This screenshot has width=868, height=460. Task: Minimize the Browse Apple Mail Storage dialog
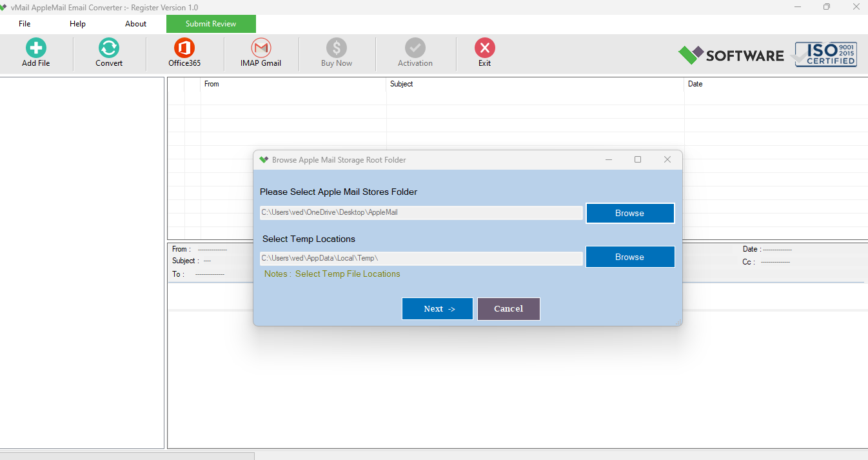[608, 159]
